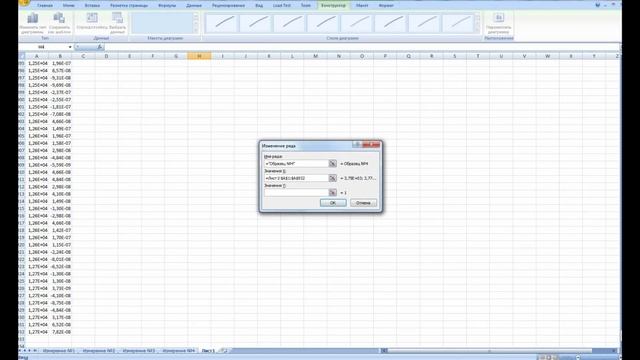Click the formula bar input area
The height and width of the screenshot is (360, 640).
coord(361,47)
